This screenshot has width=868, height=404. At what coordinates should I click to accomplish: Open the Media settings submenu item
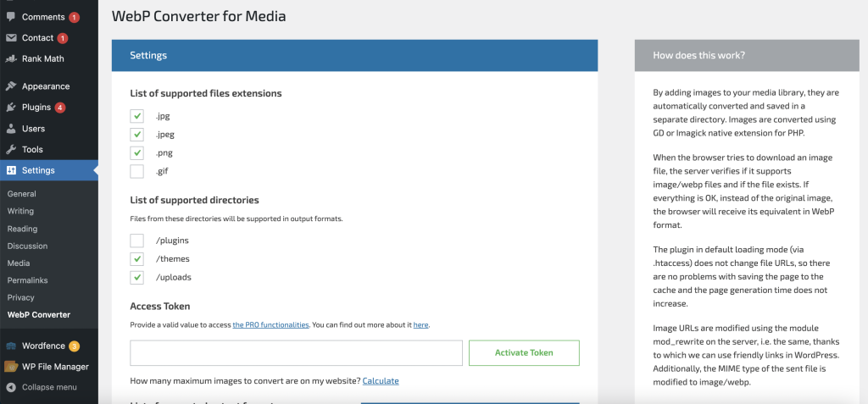pyautogui.click(x=20, y=263)
